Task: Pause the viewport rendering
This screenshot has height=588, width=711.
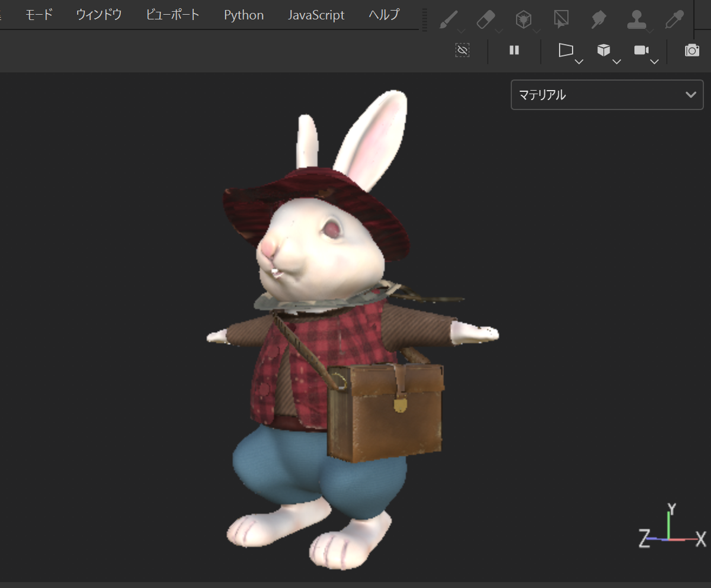Action: pyautogui.click(x=514, y=50)
